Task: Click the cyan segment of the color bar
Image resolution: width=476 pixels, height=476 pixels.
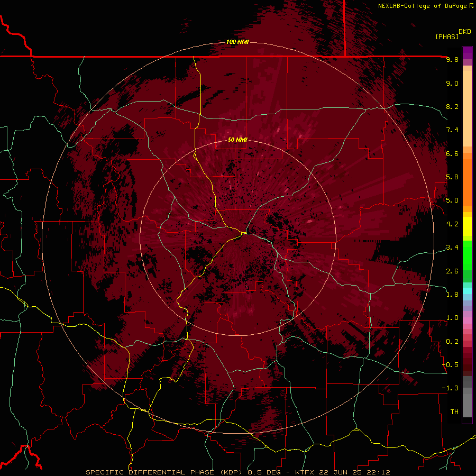Action: (467, 290)
